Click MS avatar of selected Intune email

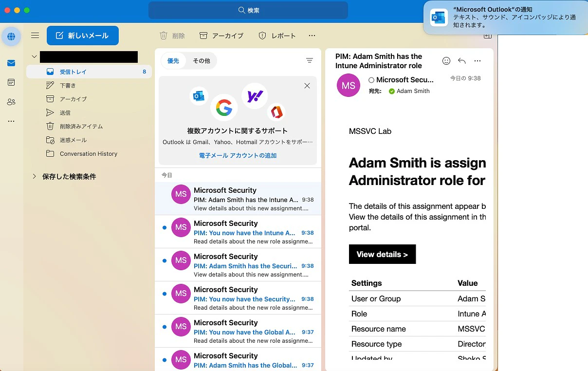click(181, 194)
